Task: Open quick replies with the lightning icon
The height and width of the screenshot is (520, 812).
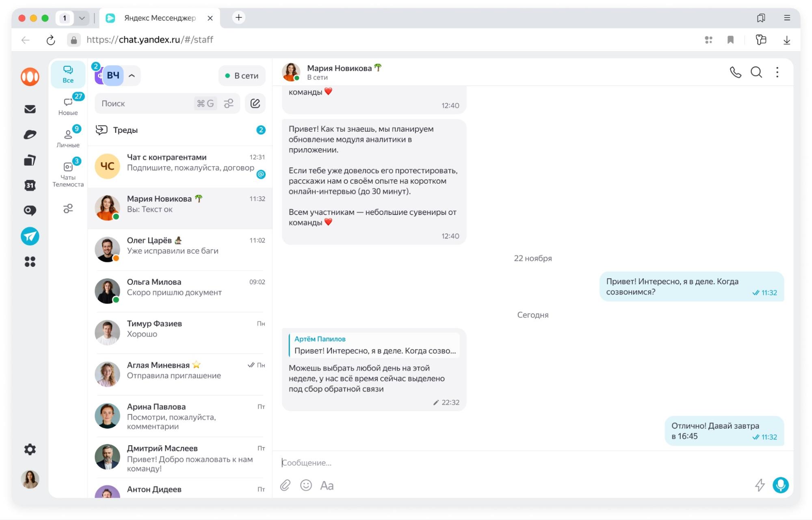Action: point(760,485)
